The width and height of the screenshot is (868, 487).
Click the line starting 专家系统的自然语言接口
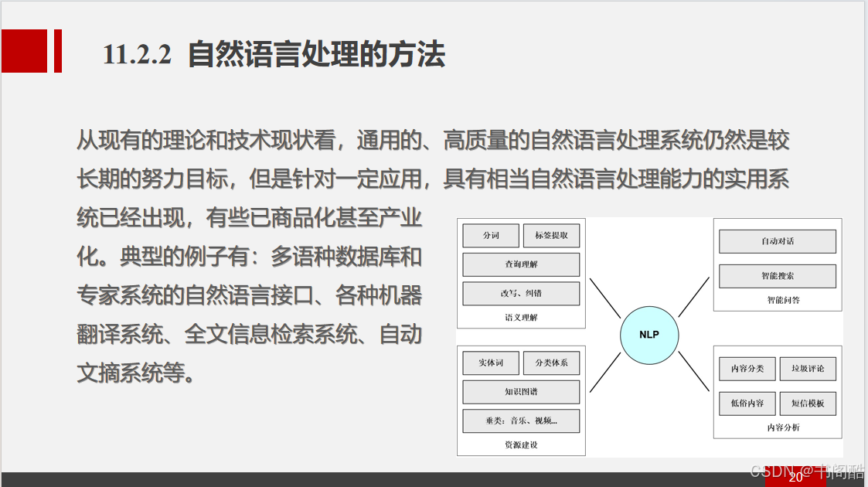coord(249,295)
